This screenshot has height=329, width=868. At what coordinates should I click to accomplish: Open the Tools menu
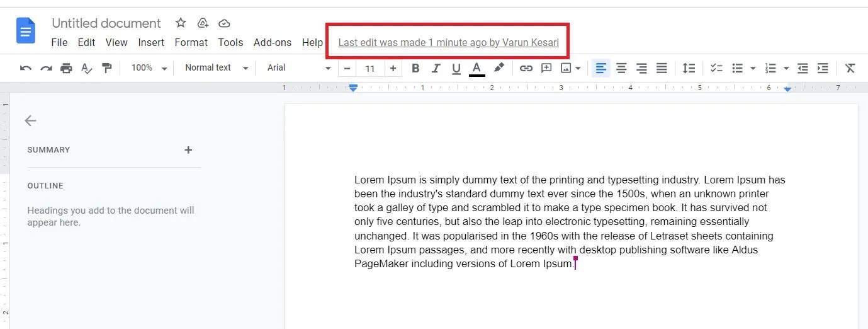click(230, 42)
